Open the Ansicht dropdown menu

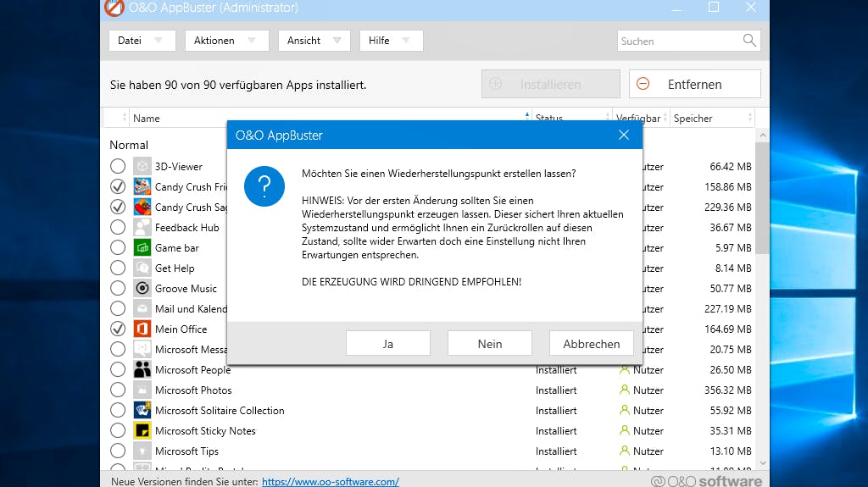[314, 41]
